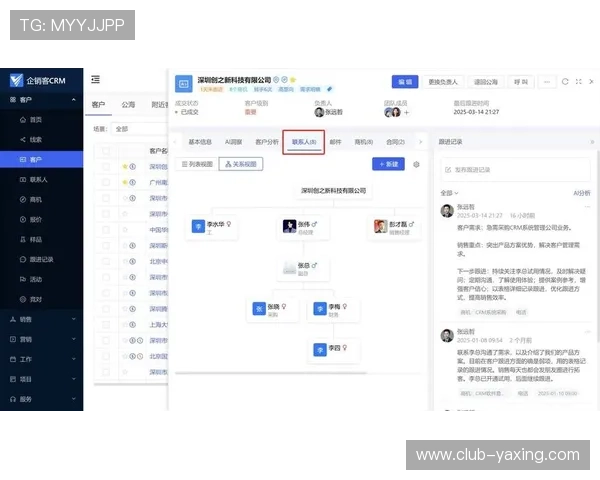Click horizontal scrollbar under relationship graph

pos(271,372)
